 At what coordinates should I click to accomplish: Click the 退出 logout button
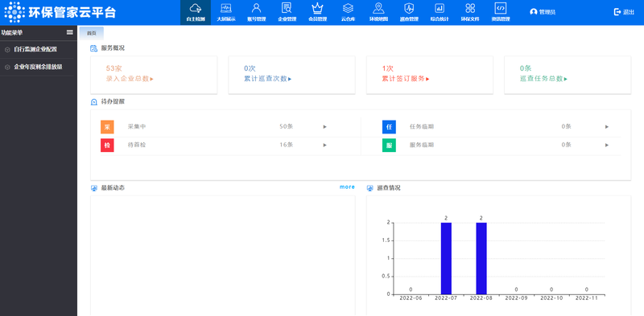pyautogui.click(x=624, y=12)
